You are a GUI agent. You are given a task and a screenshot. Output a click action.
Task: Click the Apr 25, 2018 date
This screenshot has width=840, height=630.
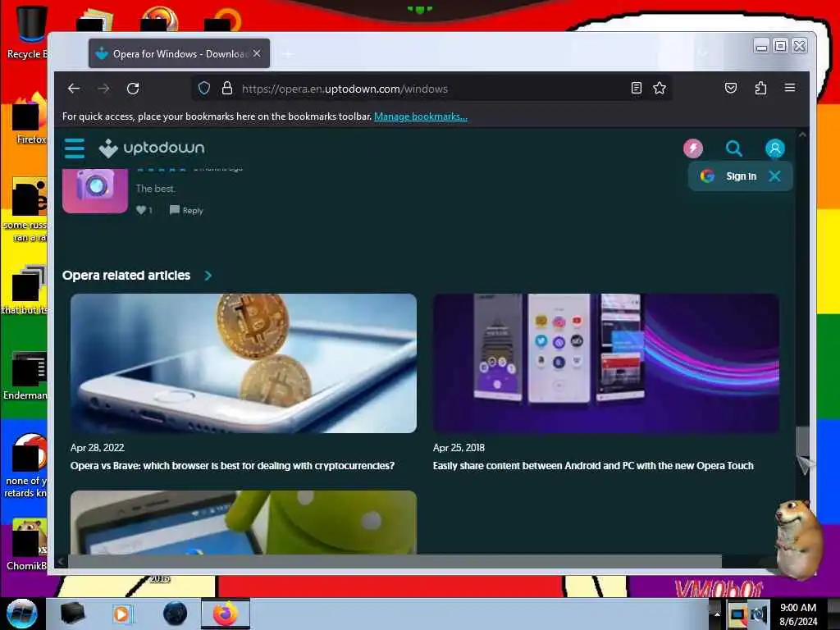[x=459, y=448]
